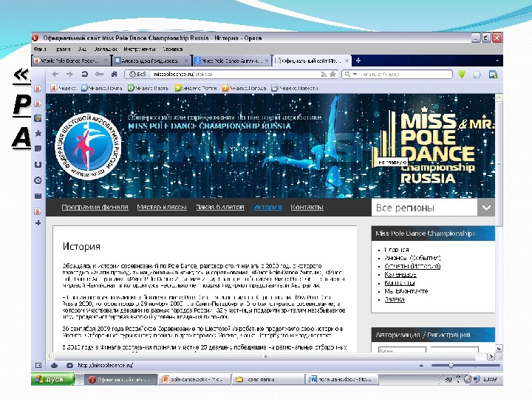This screenshot has width=532, height=399.
Task: Open the Яндекс bookmark in bookmarks bar
Action: [x=63, y=88]
